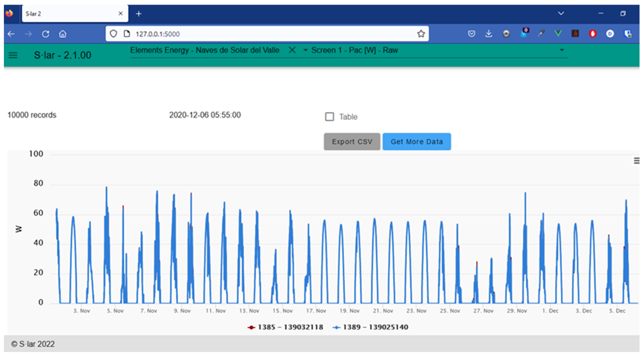The height and width of the screenshot is (357, 644).
Task: Go to browser home page
Action: click(63, 34)
